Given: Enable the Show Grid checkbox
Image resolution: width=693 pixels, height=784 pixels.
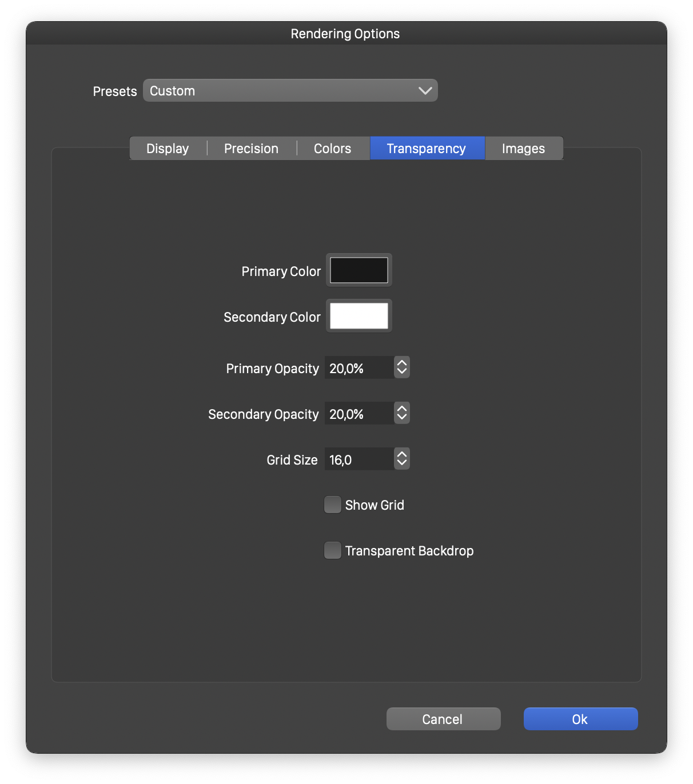Looking at the screenshot, I should 333,505.
